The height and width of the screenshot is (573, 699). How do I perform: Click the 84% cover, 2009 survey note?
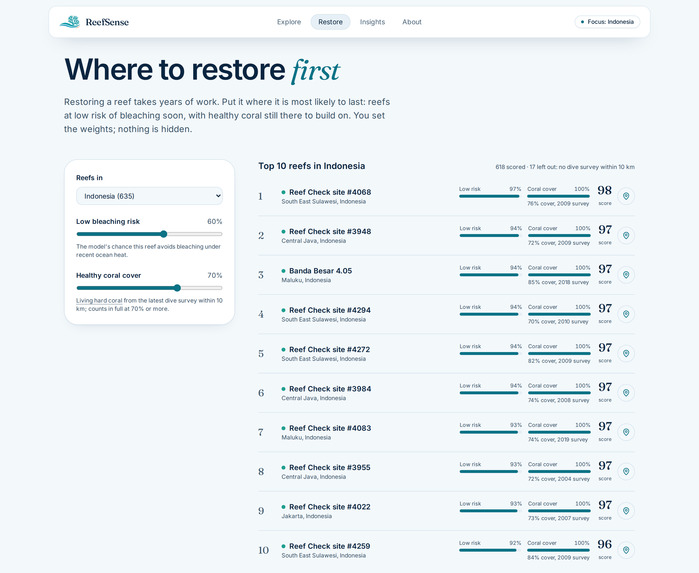click(558, 557)
